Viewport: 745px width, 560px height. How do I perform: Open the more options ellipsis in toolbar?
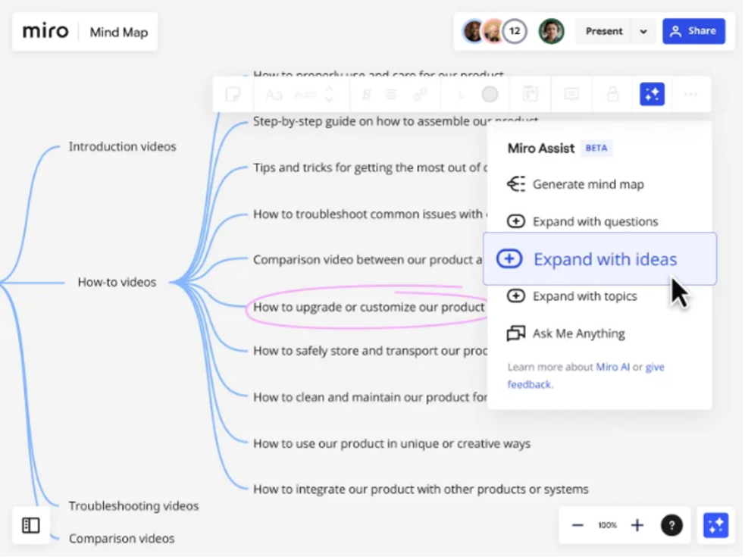(691, 94)
